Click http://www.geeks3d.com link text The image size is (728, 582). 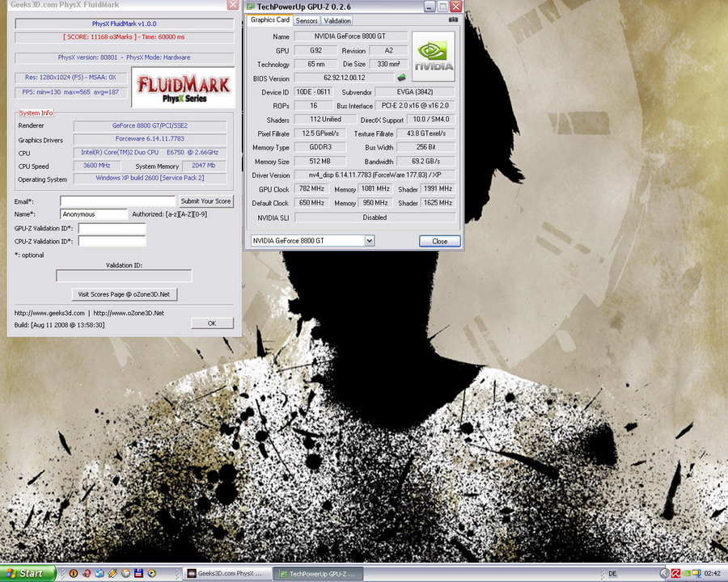[49, 313]
